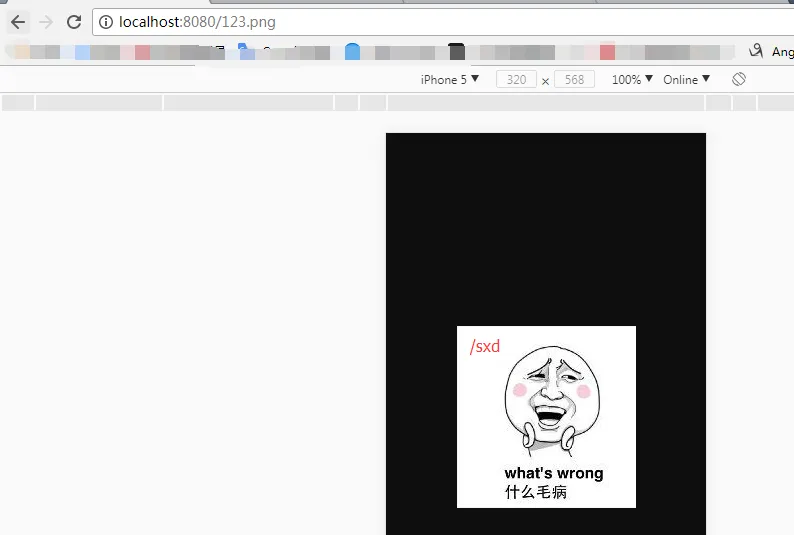Click the red /sxd text in image
The width and height of the screenshot is (794, 535).
click(x=485, y=346)
